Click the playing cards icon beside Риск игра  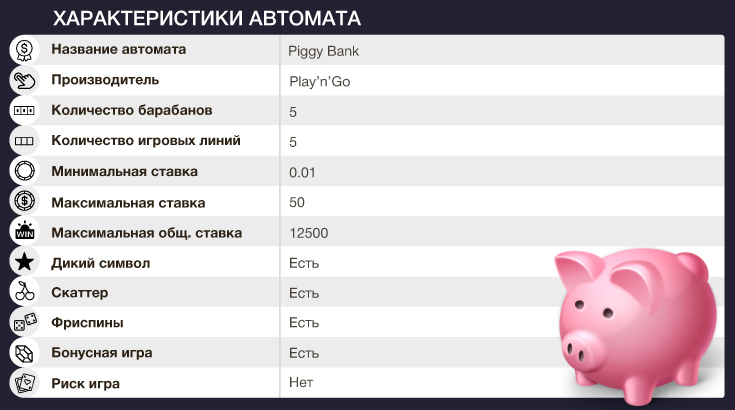coord(23,383)
